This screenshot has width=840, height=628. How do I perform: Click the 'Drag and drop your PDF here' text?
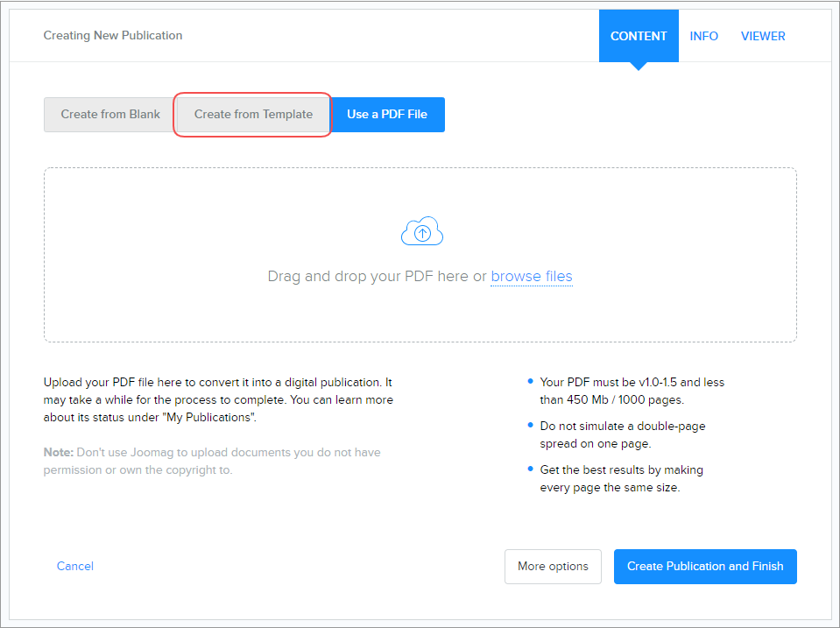click(368, 277)
